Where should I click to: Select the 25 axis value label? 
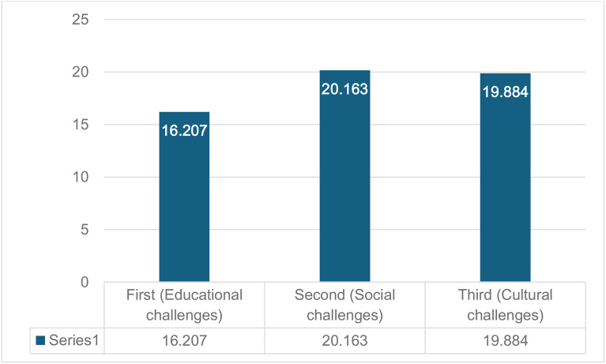pyautogui.click(x=81, y=19)
